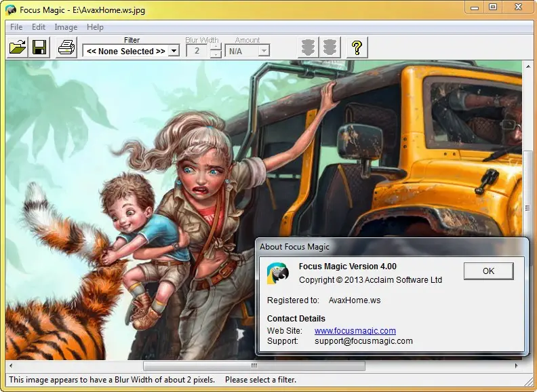The width and height of the screenshot is (537, 392).
Task: Open the Filter dropdown list
Action: [x=174, y=51]
